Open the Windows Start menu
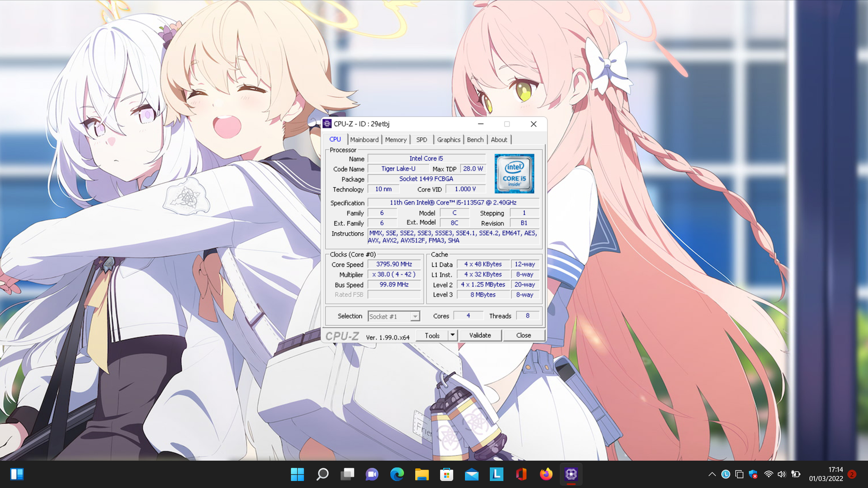 (297, 474)
